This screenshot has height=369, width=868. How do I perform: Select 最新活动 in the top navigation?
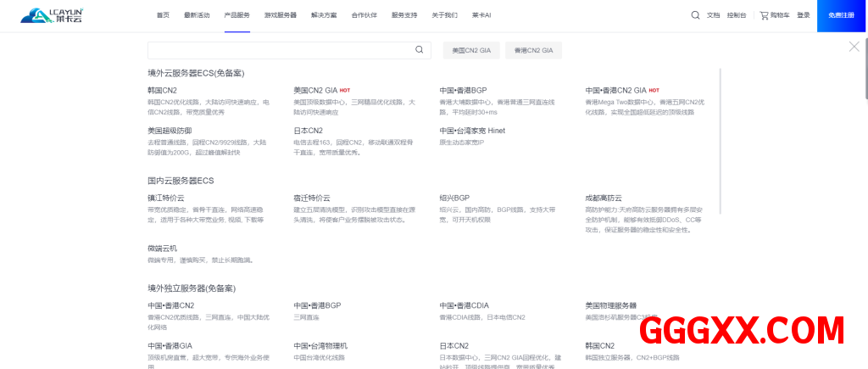196,15
